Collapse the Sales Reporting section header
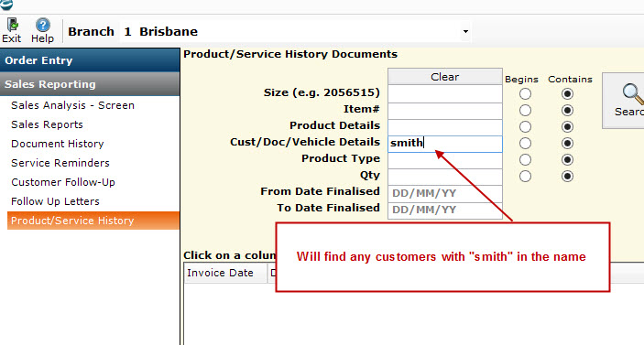This screenshot has width=644, height=345. point(90,84)
